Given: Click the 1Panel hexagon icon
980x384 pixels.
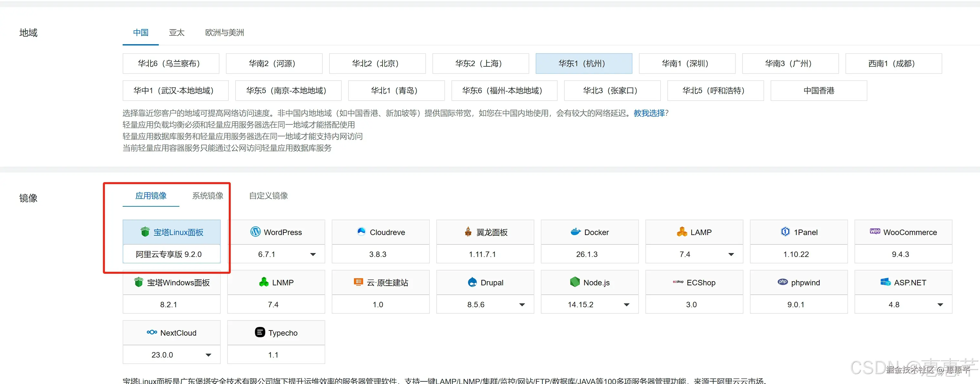Looking at the screenshot, I should (785, 231).
